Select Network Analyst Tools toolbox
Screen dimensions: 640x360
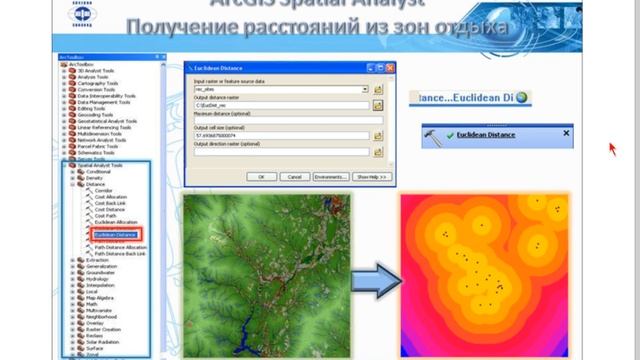(102, 140)
